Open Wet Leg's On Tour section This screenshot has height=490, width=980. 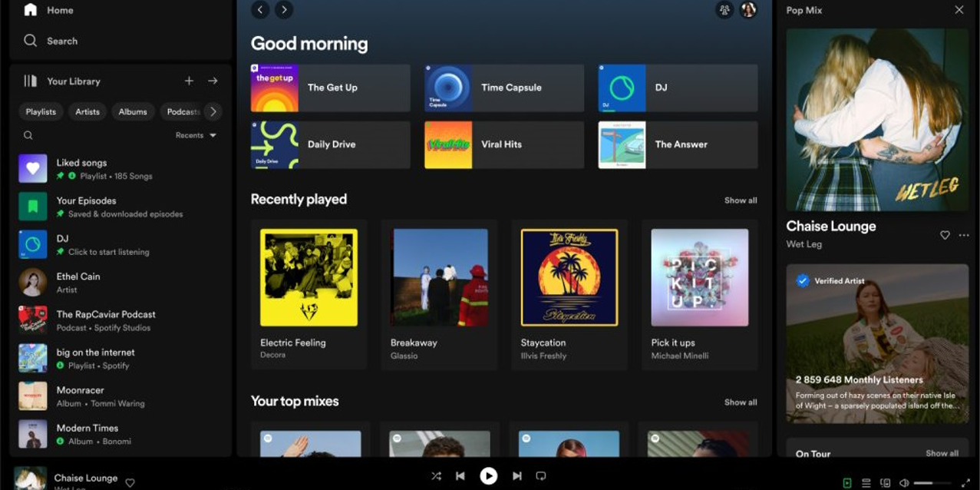(x=812, y=454)
